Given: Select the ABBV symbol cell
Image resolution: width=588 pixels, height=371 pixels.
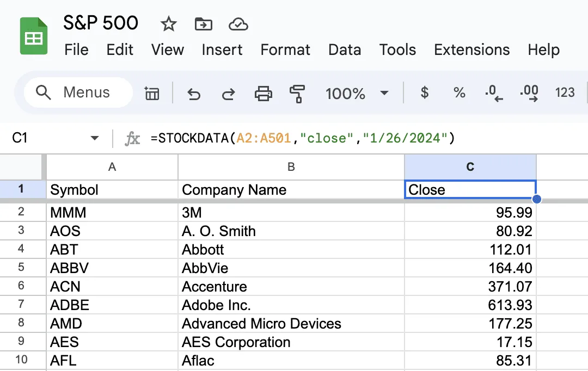Looking at the screenshot, I should pos(112,268).
